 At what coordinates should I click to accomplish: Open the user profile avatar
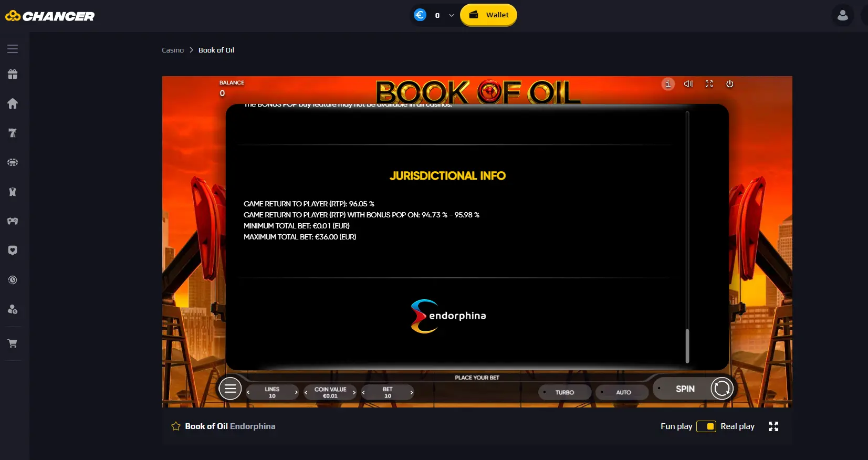(x=843, y=15)
